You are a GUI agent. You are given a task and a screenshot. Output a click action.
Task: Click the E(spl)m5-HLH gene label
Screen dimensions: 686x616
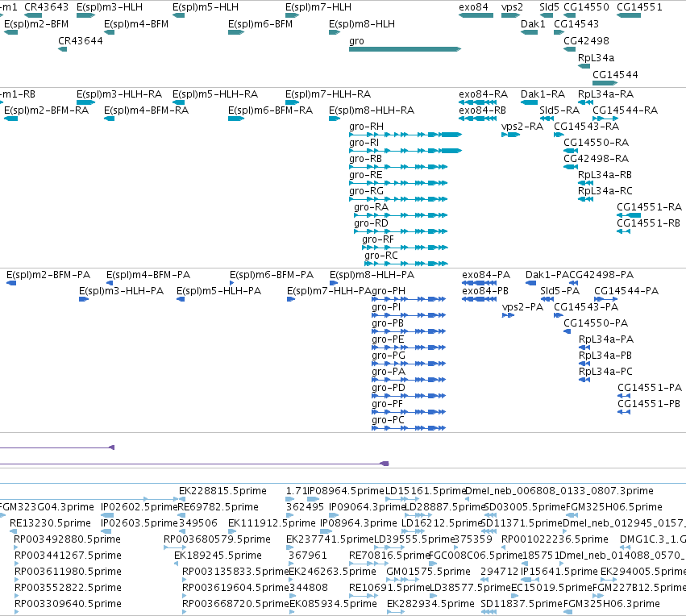pyautogui.click(x=206, y=7)
